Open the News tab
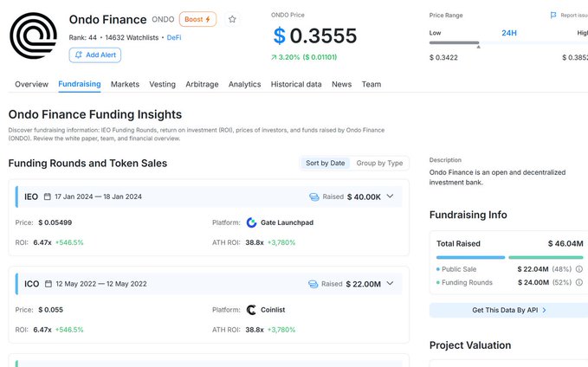 (341, 84)
